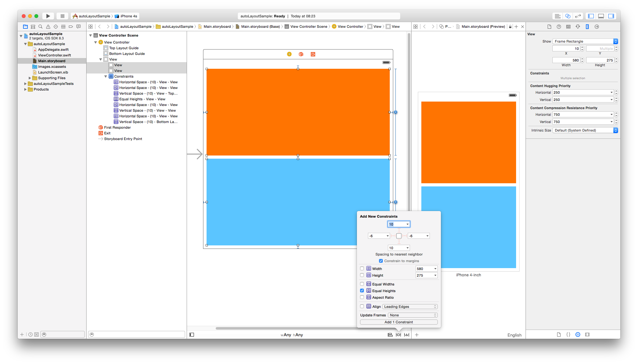Click Add 1 Constraint button
Viewport: 638px width, 364px height.
point(398,322)
